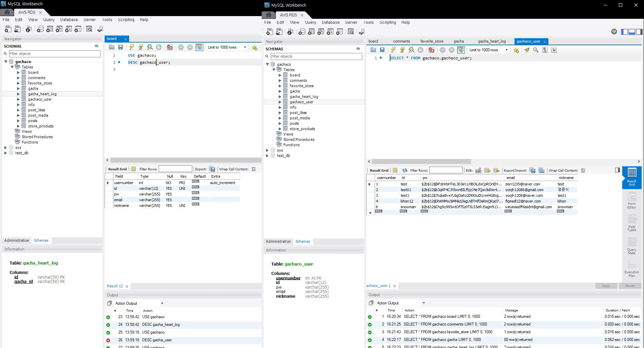The height and width of the screenshot is (348, 644).
Task: Toggle left sidebar layout button in right window
Action: coord(625,32)
